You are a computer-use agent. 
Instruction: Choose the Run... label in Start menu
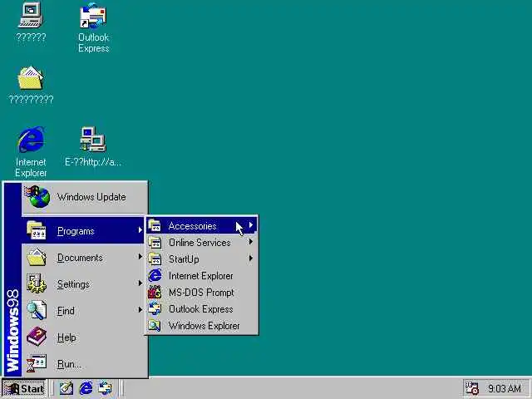tap(69, 364)
